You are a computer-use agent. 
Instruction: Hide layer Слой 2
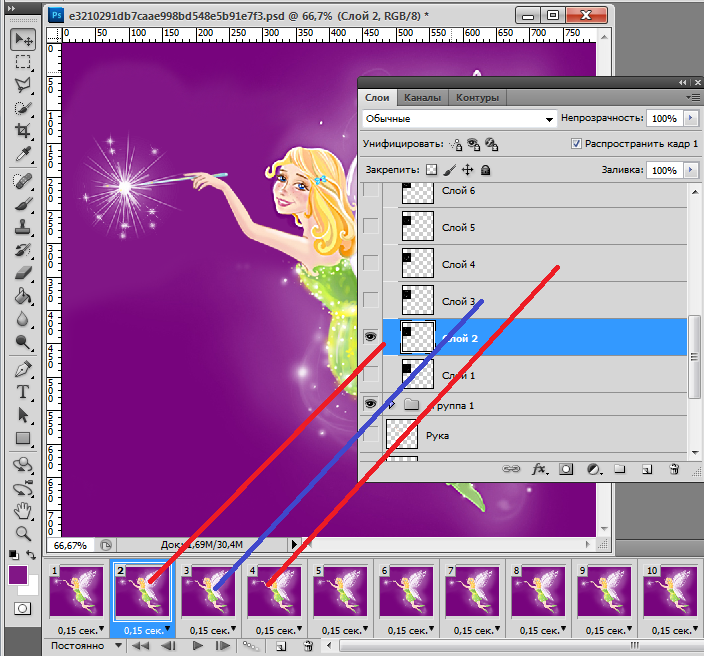(x=370, y=337)
